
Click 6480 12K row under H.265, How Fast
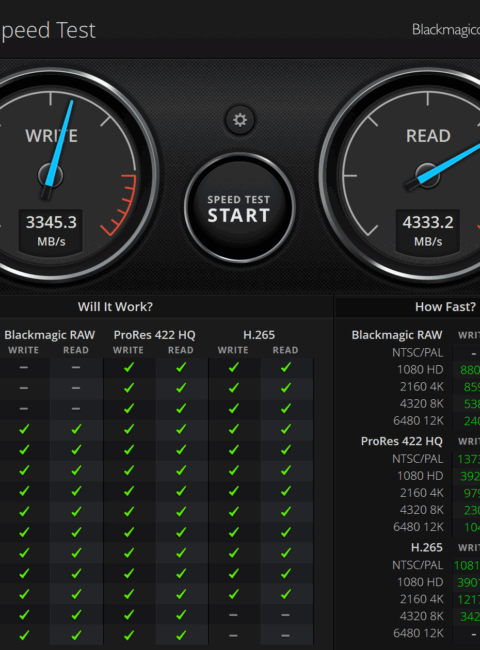click(x=418, y=633)
